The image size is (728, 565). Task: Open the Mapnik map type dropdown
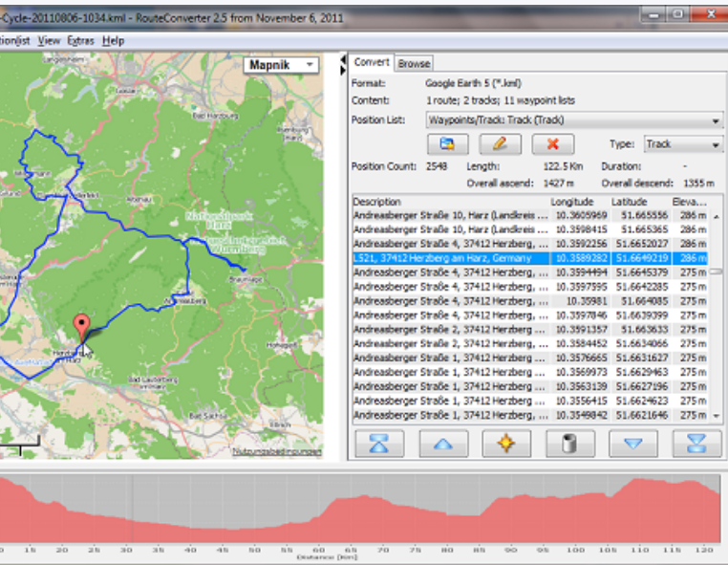281,65
